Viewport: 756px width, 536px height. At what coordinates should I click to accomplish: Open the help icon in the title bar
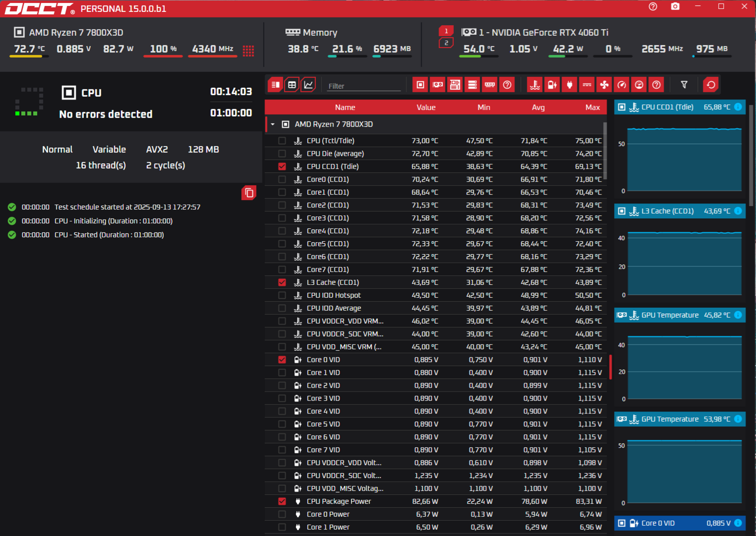(653, 6)
